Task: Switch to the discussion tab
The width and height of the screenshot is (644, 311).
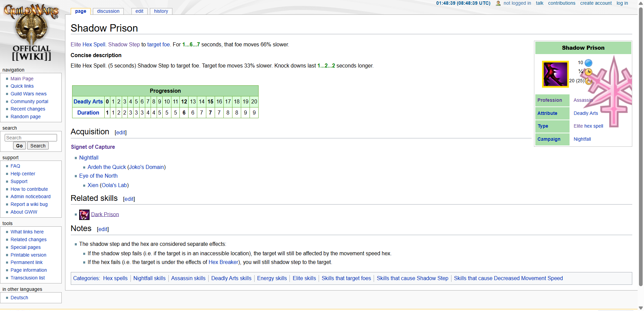Action: [108, 11]
